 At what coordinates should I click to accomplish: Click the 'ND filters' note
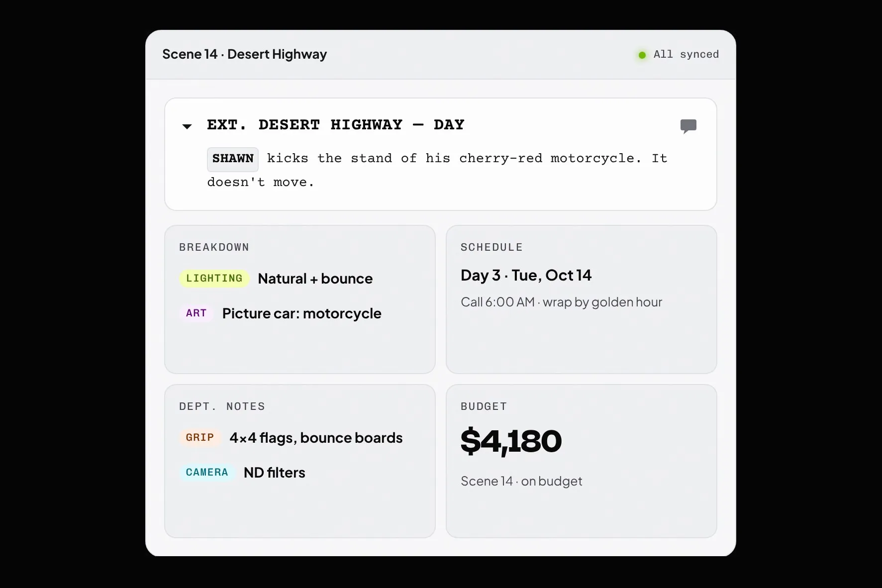pyautogui.click(x=274, y=473)
